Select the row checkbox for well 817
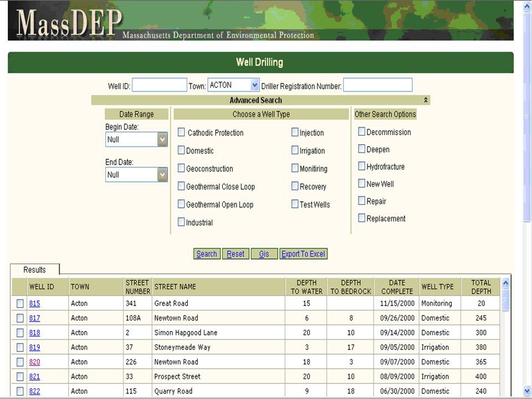This screenshot has height=399, width=532. [x=20, y=318]
